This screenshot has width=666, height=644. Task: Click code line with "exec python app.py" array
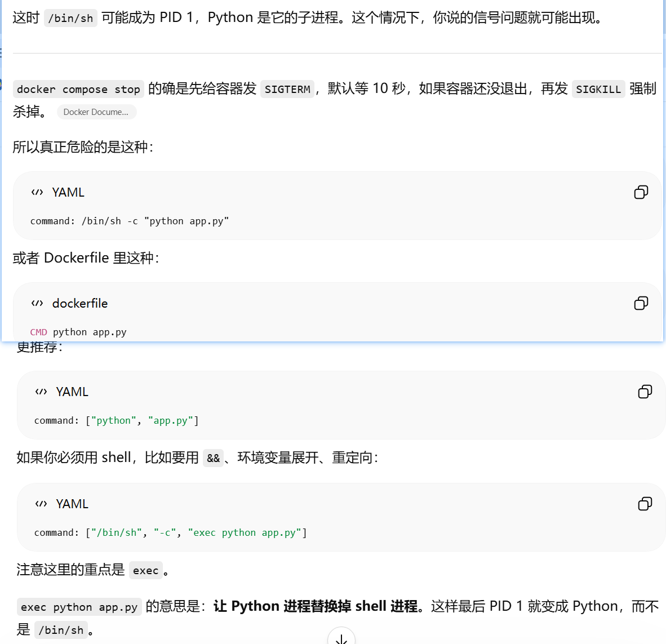tap(170, 532)
